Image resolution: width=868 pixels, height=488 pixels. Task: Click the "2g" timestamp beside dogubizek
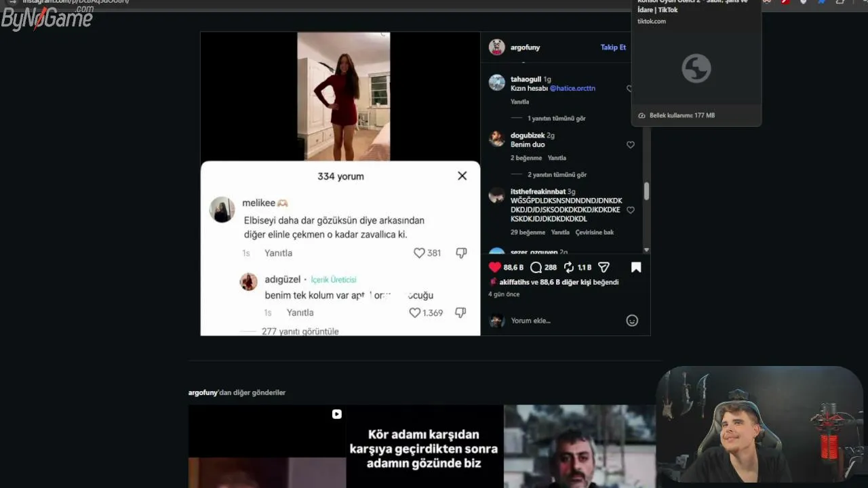551,136
